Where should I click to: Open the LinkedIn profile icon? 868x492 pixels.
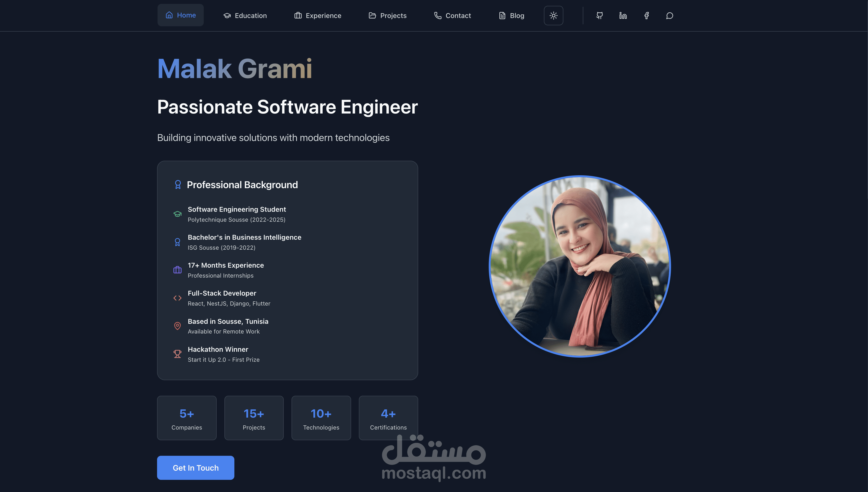click(623, 16)
